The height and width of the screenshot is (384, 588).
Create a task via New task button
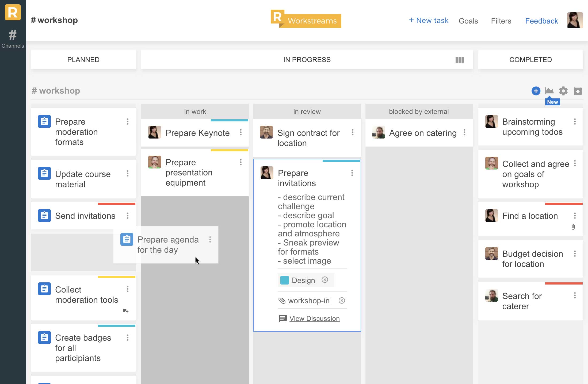click(x=428, y=20)
